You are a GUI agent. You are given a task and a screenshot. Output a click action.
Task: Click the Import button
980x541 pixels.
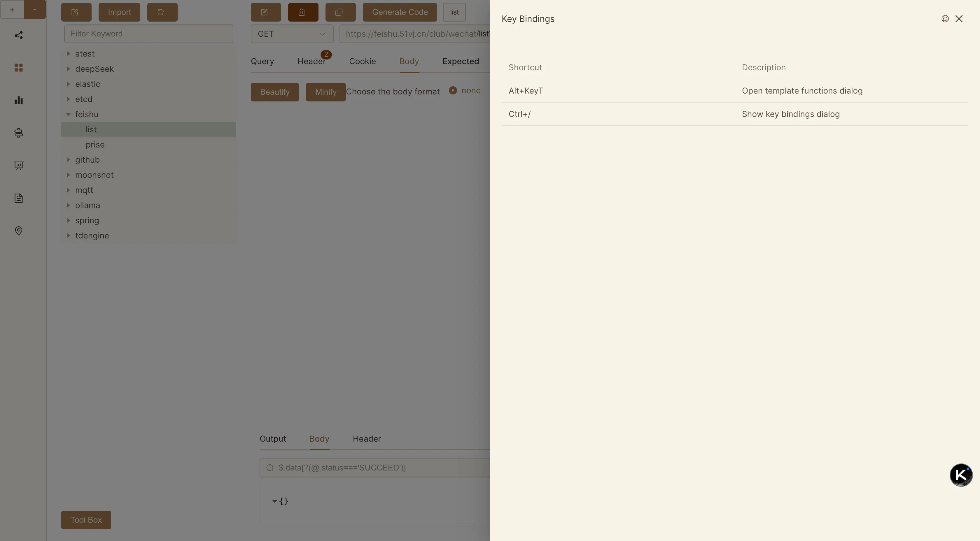pos(119,12)
